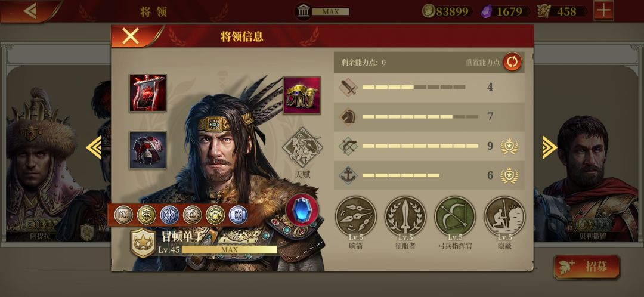
Task: Tap the archer rank medal badge
Action: click(x=509, y=146)
